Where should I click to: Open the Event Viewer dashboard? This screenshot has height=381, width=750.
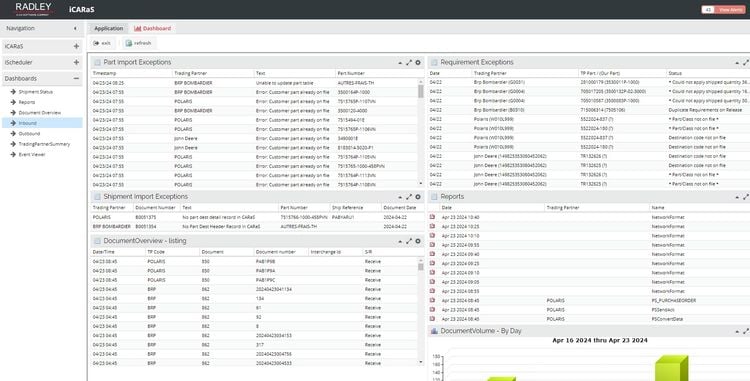[32, 154]
